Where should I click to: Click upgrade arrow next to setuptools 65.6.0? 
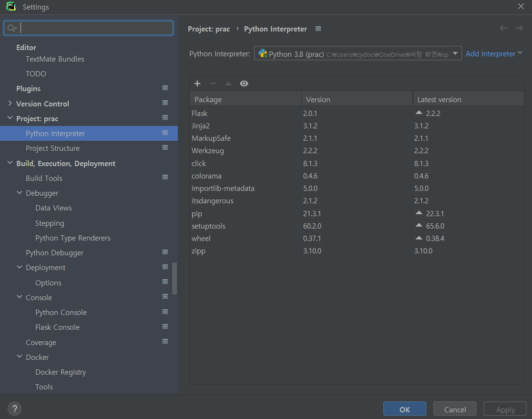point(419,225)
